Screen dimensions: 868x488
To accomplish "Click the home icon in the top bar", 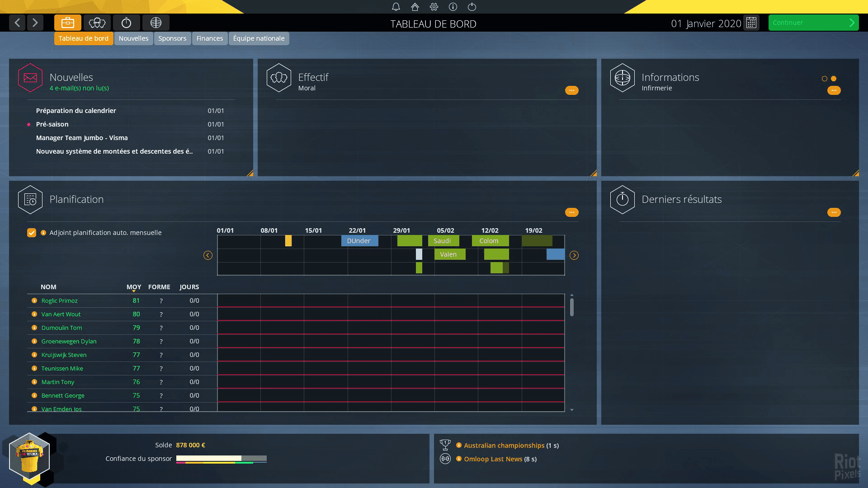I will click(x=415, y=7).
